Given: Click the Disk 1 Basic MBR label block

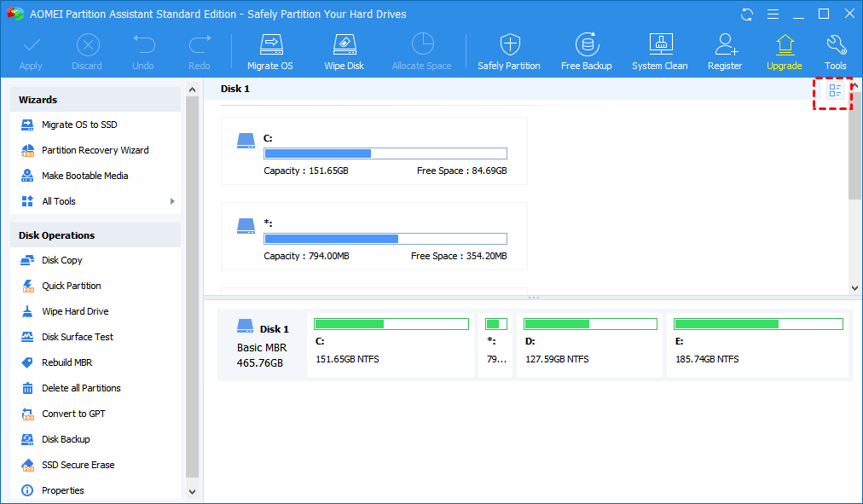Looking at the screenshot, I should [263, 345].
